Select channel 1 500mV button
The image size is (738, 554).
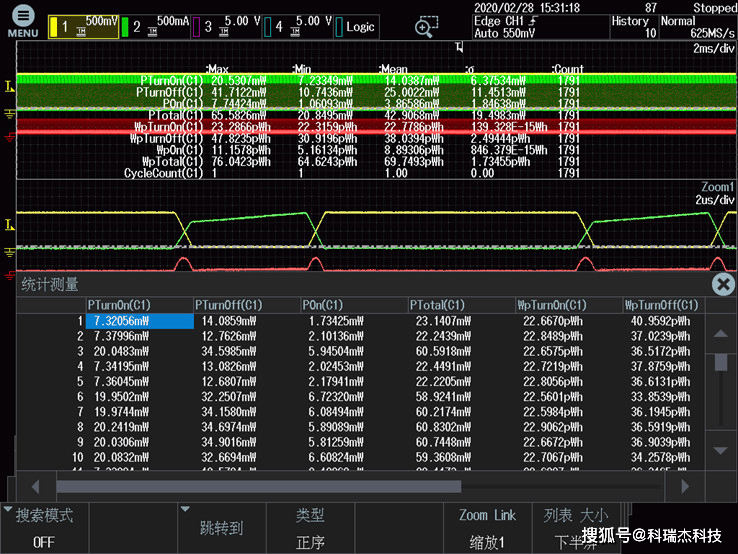(83, 26)
